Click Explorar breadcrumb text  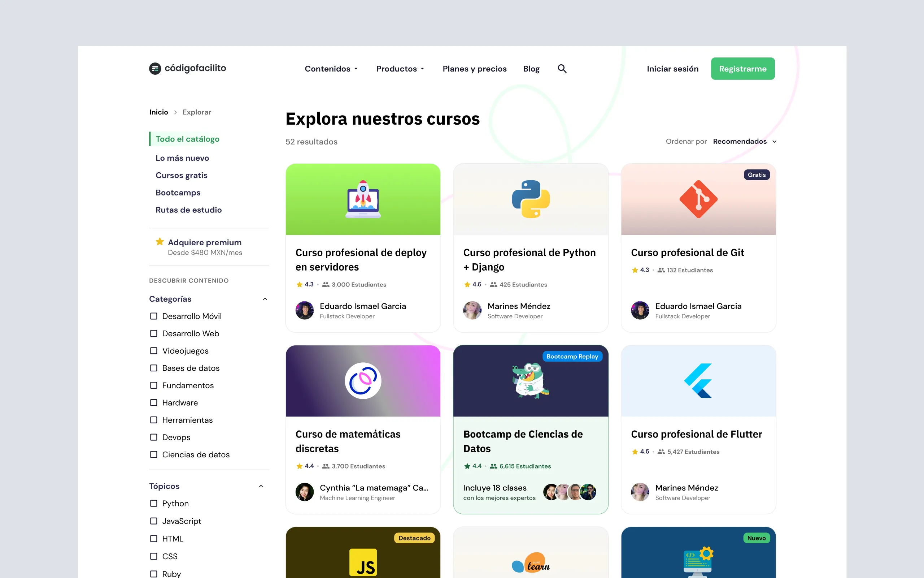point(197,112)
